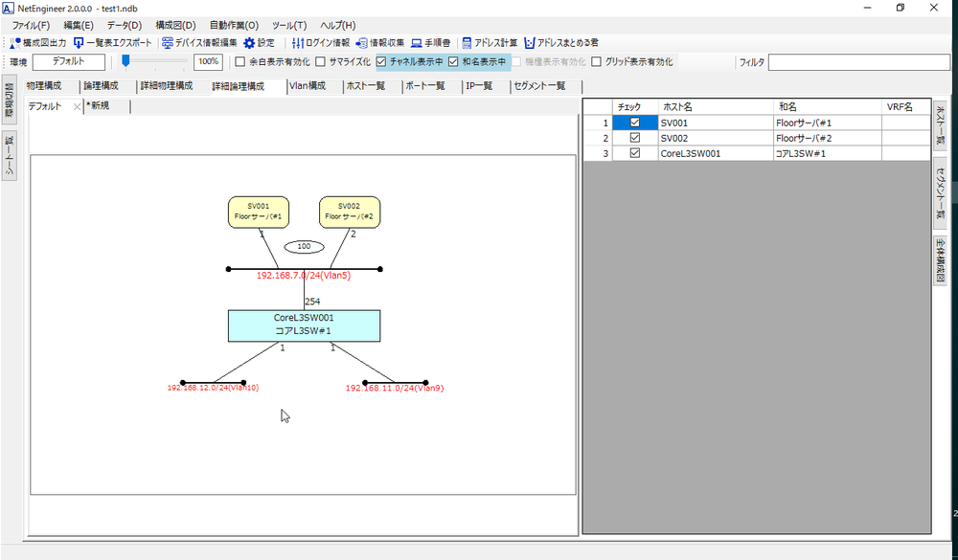The height and width of the screenshot is (560, 958).
Task: Open デバイス情報編集 device editor icon
Action: point(168,43)
